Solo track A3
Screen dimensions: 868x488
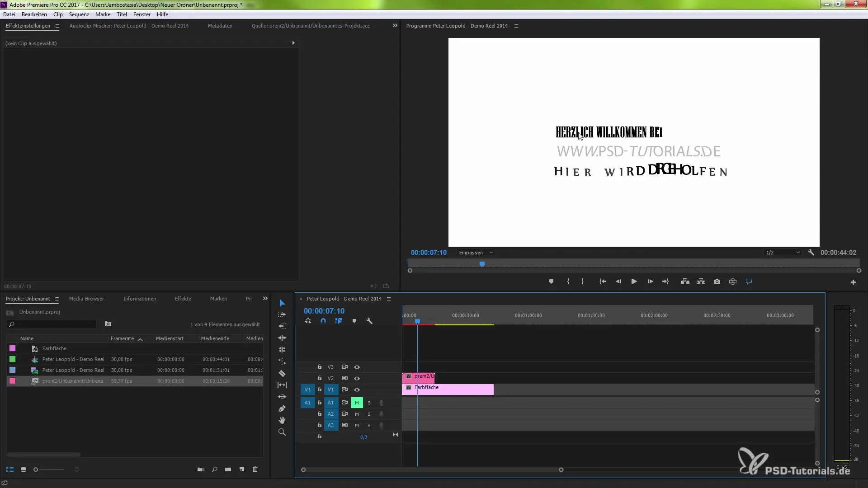(x=369, y=426)
